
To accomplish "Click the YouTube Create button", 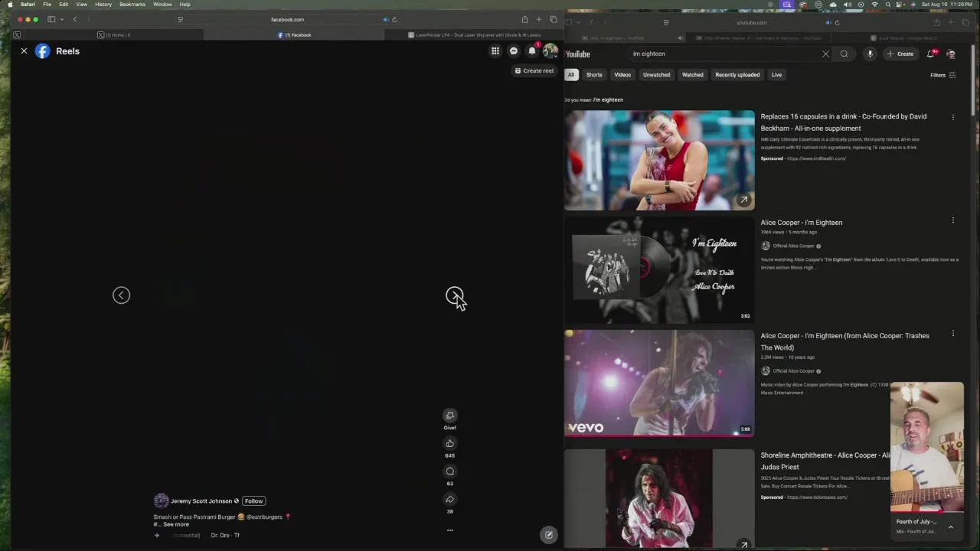I will [900, 54].
